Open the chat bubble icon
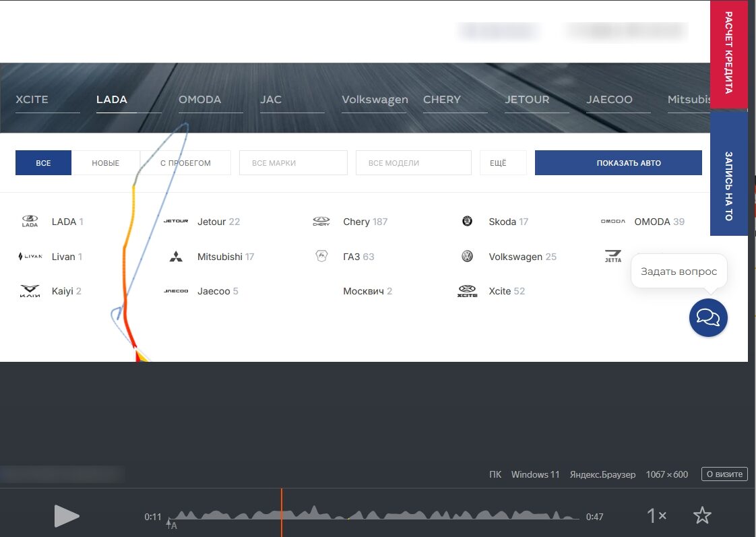 click(x=708, y=317)
